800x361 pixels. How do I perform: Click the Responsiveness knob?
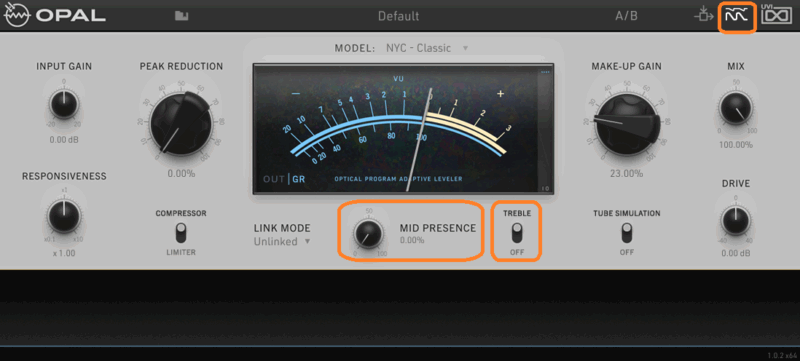tap(64, 216)
